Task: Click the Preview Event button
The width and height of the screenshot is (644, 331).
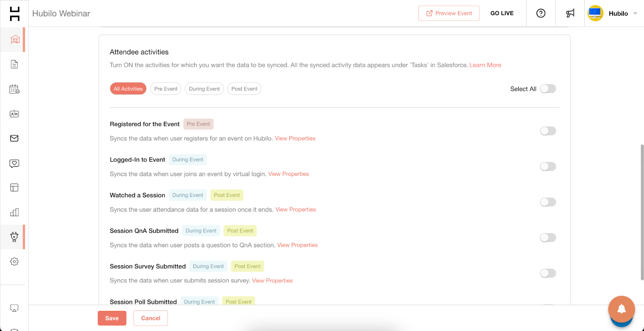Action: 449,13
